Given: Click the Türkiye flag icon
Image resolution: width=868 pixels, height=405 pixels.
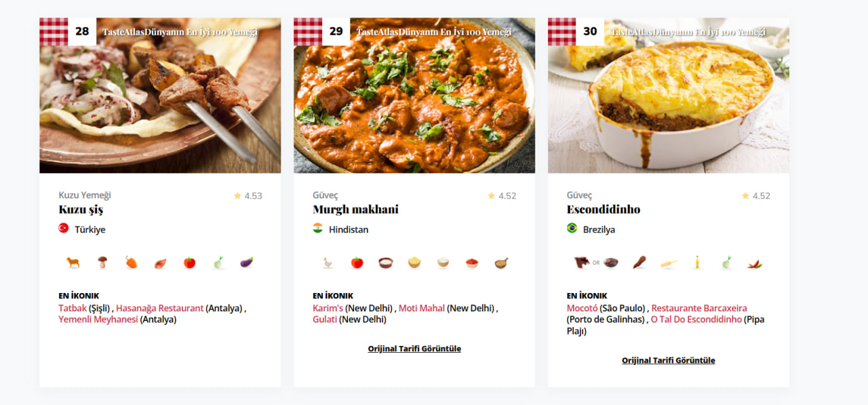Looking at the screenshot, I should [64, 229].
